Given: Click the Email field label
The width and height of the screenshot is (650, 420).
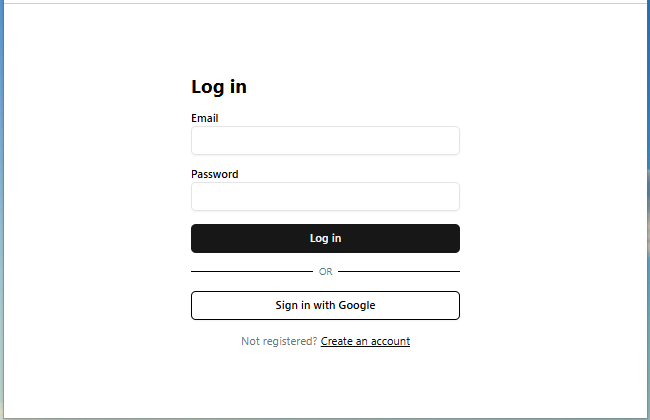Looking at the screenshot, I should (205, 118).
